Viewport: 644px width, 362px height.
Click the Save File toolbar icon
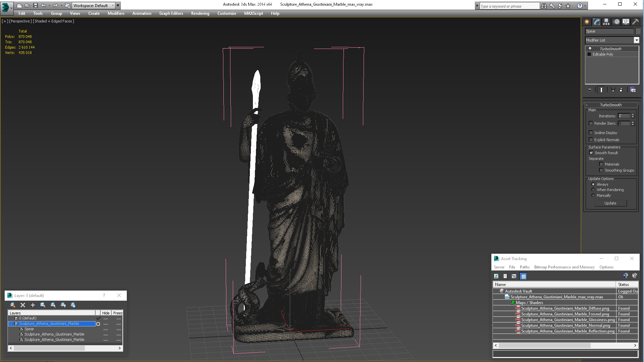pos(36,5)
